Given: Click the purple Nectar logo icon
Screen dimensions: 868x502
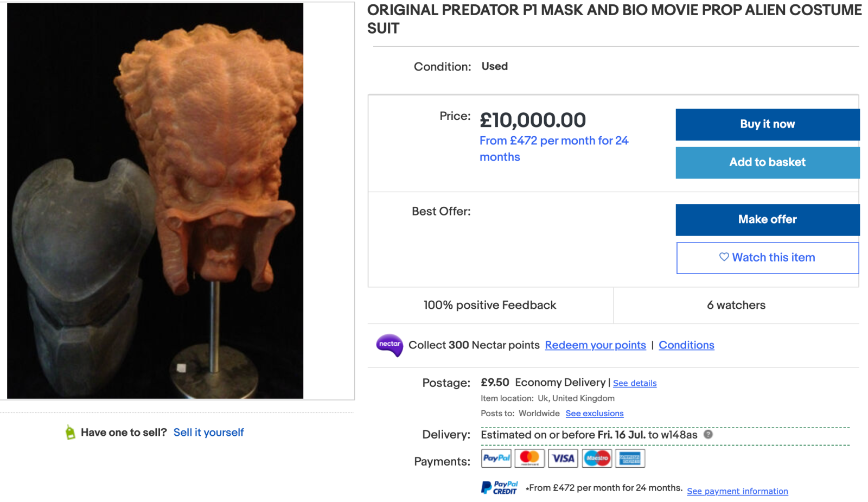Looking at the screenshot, I should coord(390,345).
